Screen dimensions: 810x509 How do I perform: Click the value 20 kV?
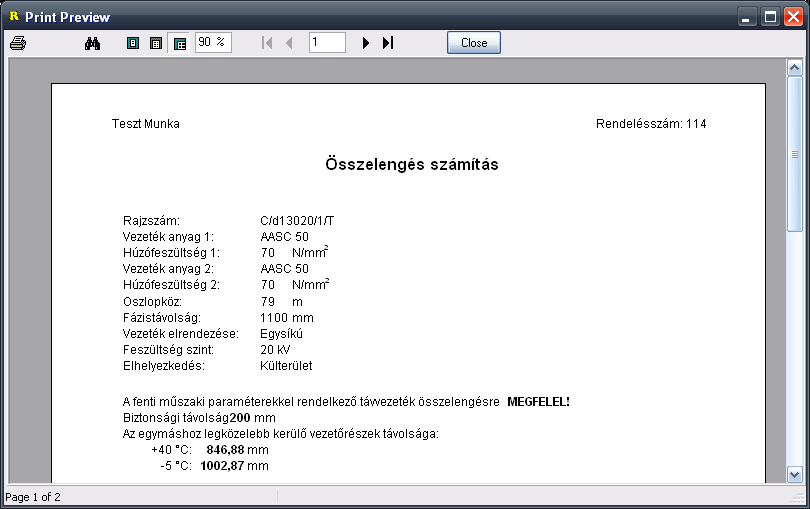point(275,350)
